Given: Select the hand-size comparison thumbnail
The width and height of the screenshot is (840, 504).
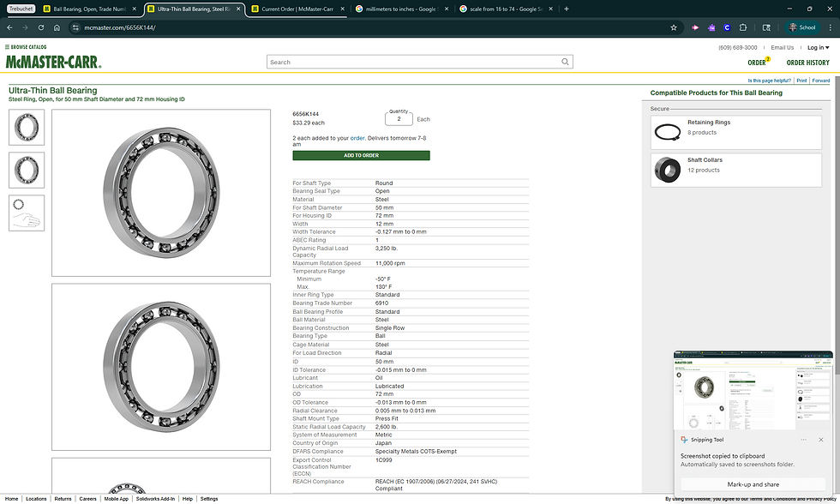Looking at the screenshot, I should (27, 213).
